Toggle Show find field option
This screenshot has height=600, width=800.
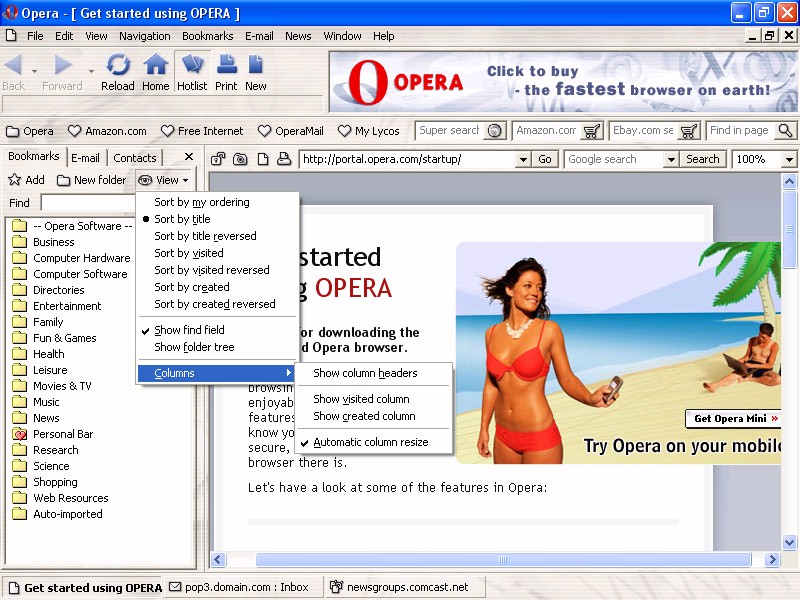(218, 330)
